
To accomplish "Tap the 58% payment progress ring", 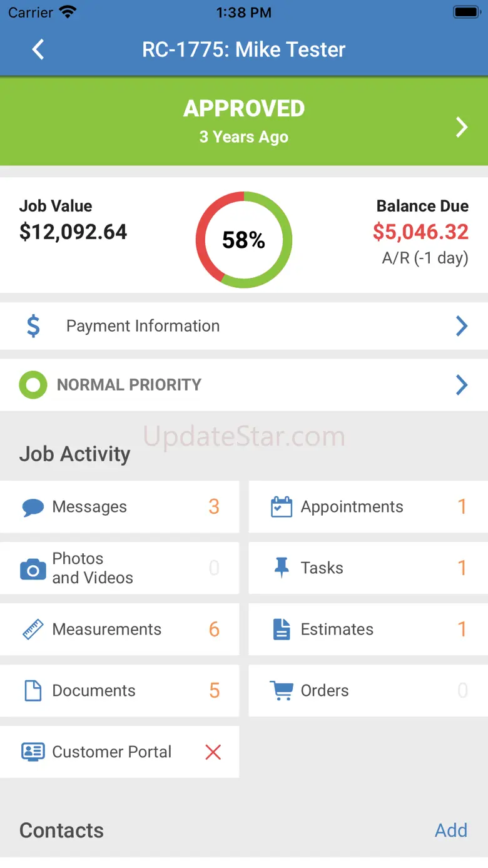I will point(244,240).
